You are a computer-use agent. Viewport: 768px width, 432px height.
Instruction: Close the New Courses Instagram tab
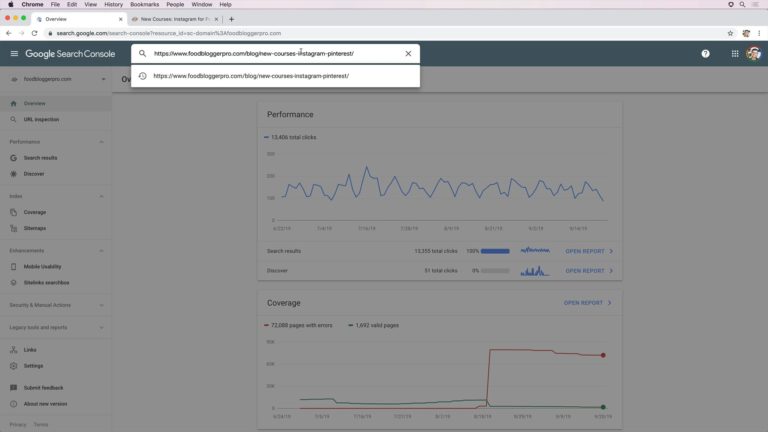[x=216, y=19]
